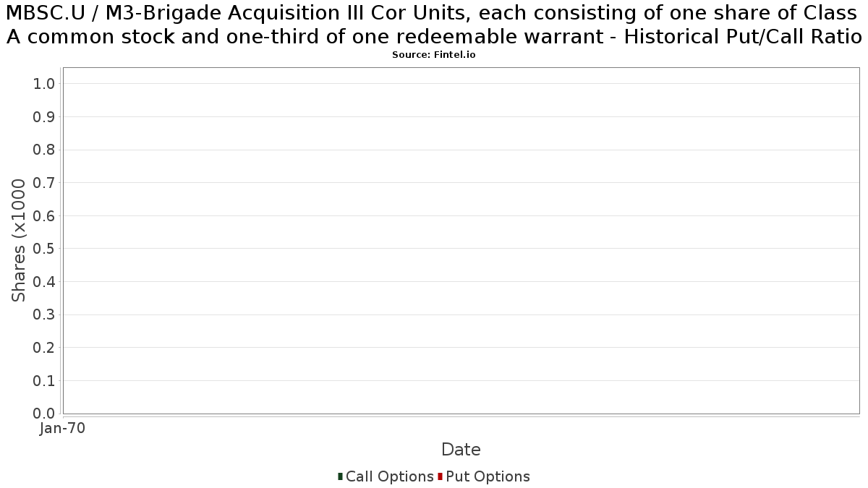
Task: Toggle the Put Options legend label
Action: click(x=488, y=476)
